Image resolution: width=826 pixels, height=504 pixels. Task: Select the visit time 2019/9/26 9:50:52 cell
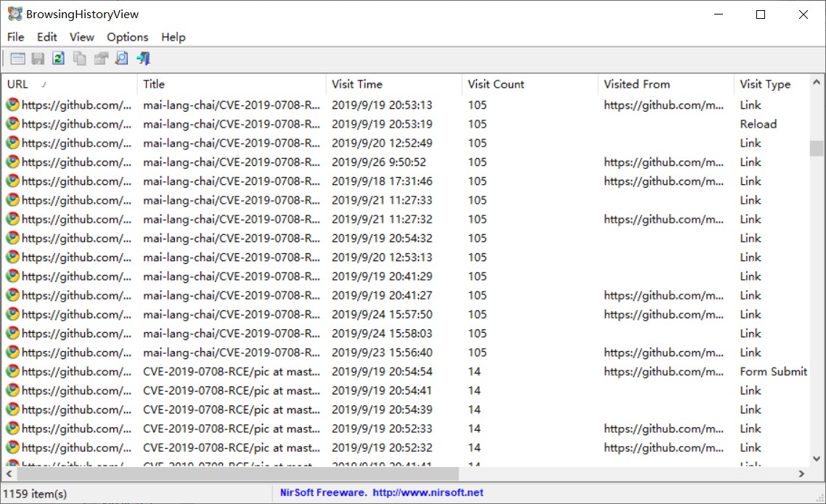pyautogui.click(x=379, y=162)
